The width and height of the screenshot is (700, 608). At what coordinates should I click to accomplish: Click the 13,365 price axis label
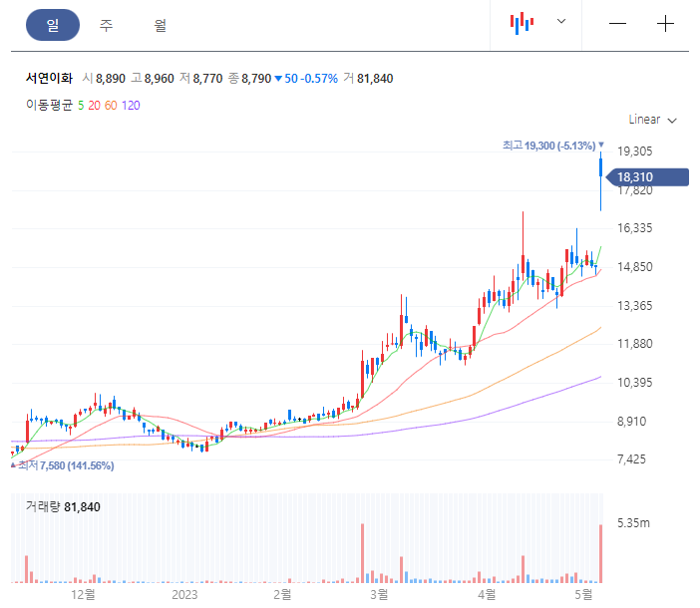point(635,306)
